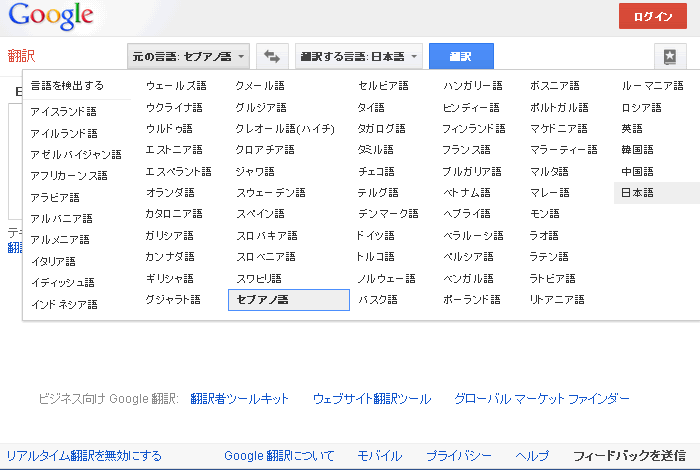Choose スワヒリ語 language

[x=259, y=279]
